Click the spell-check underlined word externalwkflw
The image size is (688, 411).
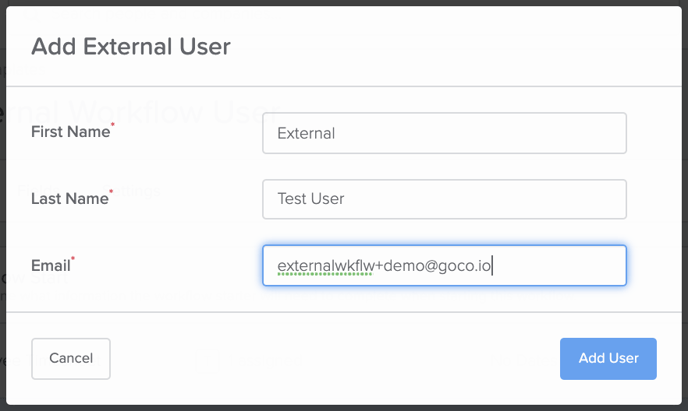(x=326, y=266)
